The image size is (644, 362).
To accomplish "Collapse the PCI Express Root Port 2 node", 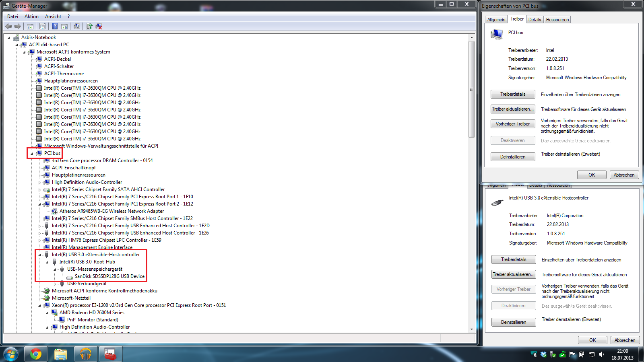I will pos(39,204).
